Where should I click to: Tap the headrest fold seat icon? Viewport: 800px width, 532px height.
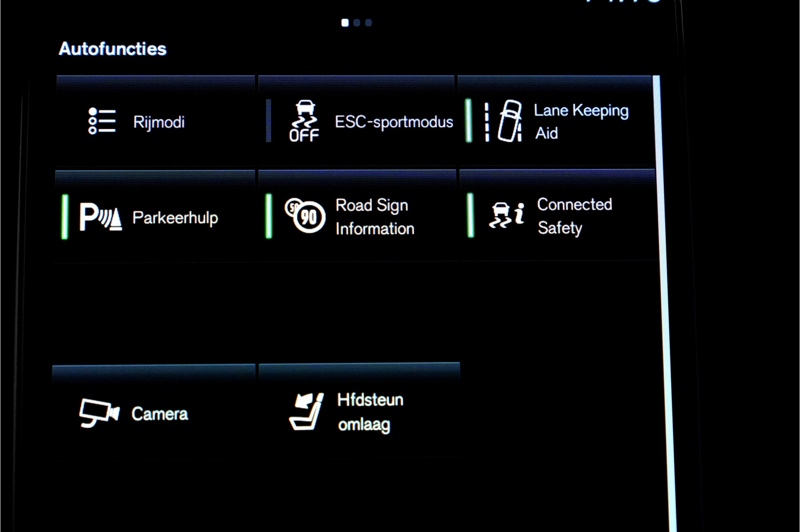click(307, 412)
